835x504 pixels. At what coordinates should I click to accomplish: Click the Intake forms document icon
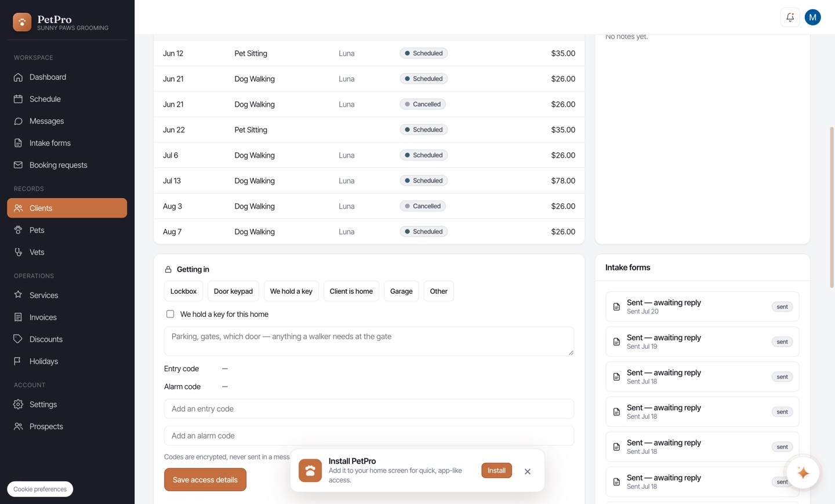[x=18, y=143]
